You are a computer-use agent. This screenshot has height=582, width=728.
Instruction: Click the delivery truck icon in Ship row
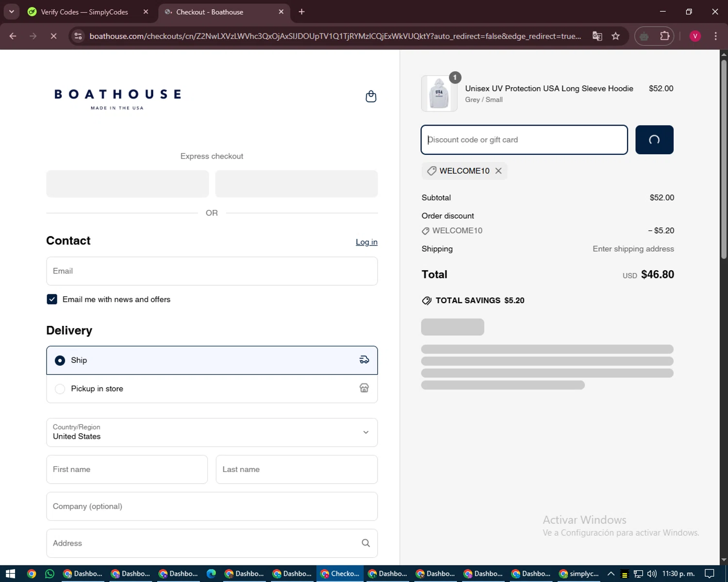coord(364,360)
